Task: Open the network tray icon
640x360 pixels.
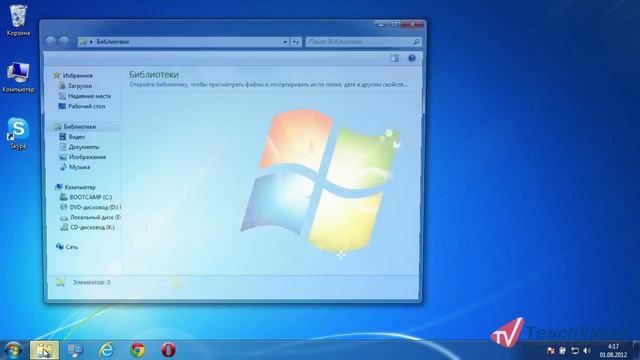Action: pyautogui.click(x=575, y=351)
